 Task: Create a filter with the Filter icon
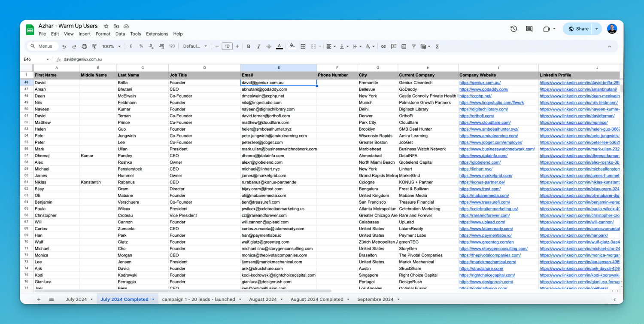[413, 46]
